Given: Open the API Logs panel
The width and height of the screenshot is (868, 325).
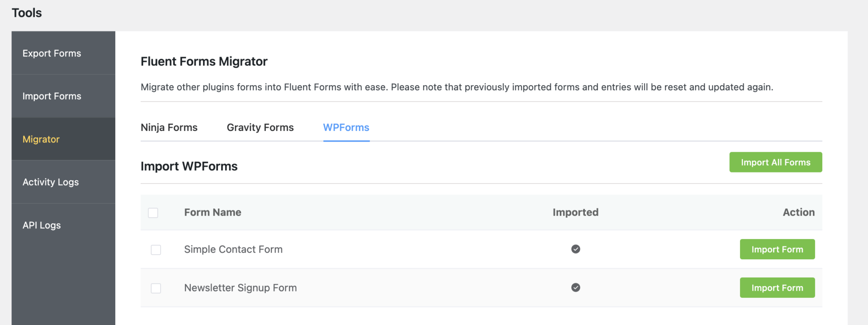Looking at the screenshot, I should pyautogui.click(x=42, y=225).
